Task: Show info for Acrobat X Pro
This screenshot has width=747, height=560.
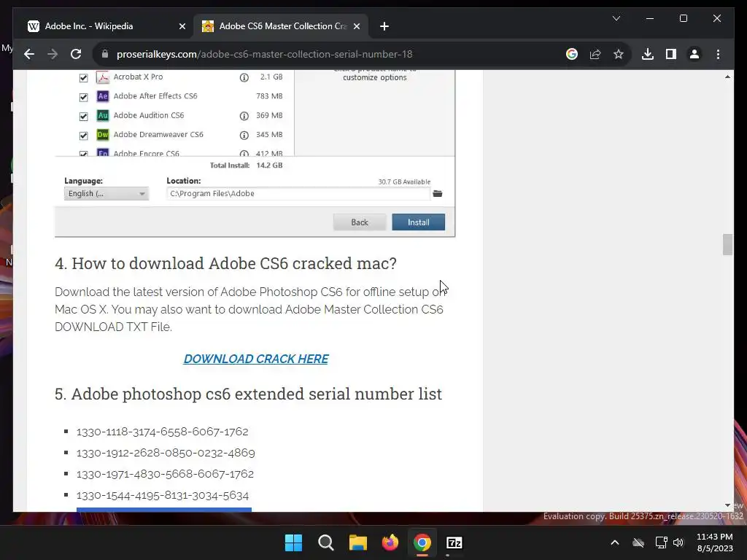Action: (x=244, y=77)
